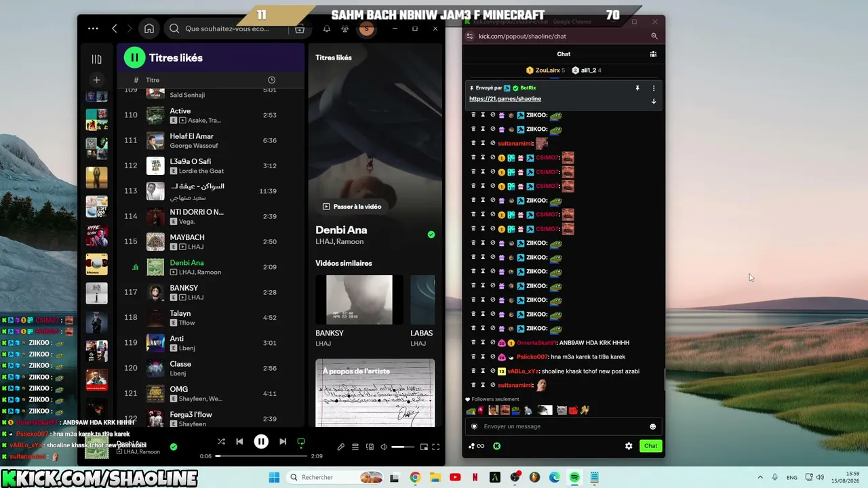This screenshot has height=488, width=868.
Task: Open the BANKSY similar video thumbnail
Action: [359, 300]
